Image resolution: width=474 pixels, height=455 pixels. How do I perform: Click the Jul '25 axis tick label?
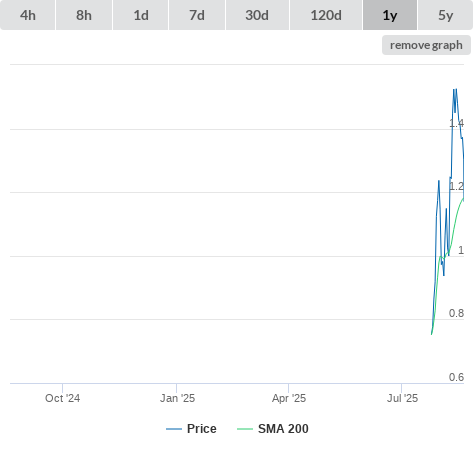point(402,398)
